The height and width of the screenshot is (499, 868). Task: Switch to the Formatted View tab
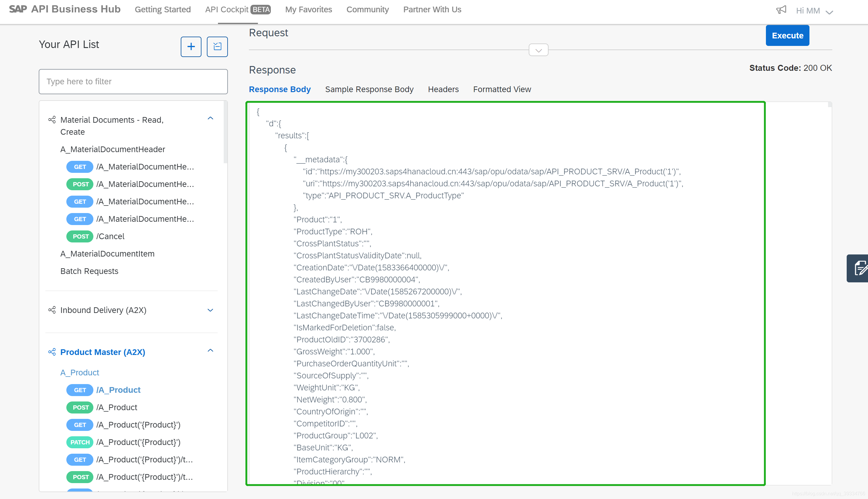point(502,89)
